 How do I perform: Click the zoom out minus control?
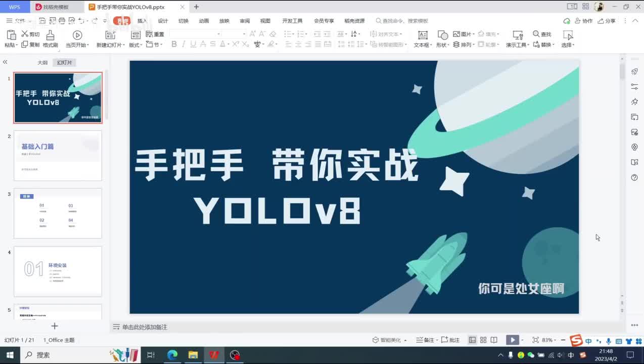(x=563, y=340)
